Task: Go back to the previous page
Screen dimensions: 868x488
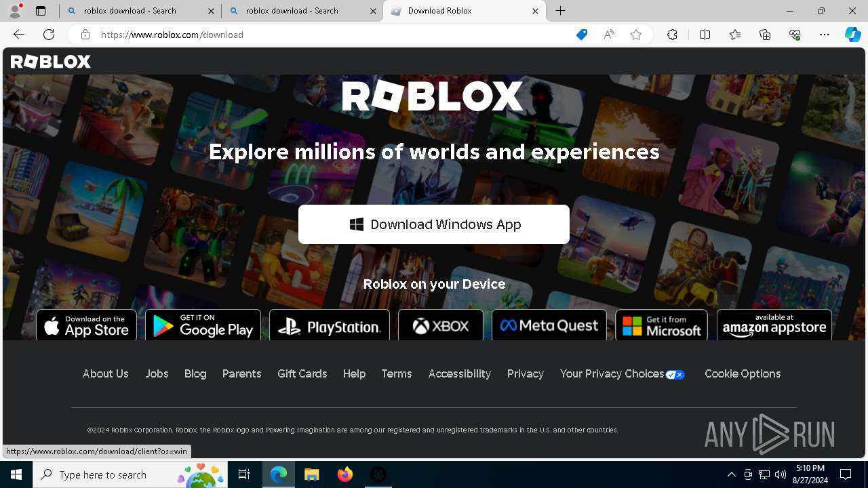Action: coord(19,35)
